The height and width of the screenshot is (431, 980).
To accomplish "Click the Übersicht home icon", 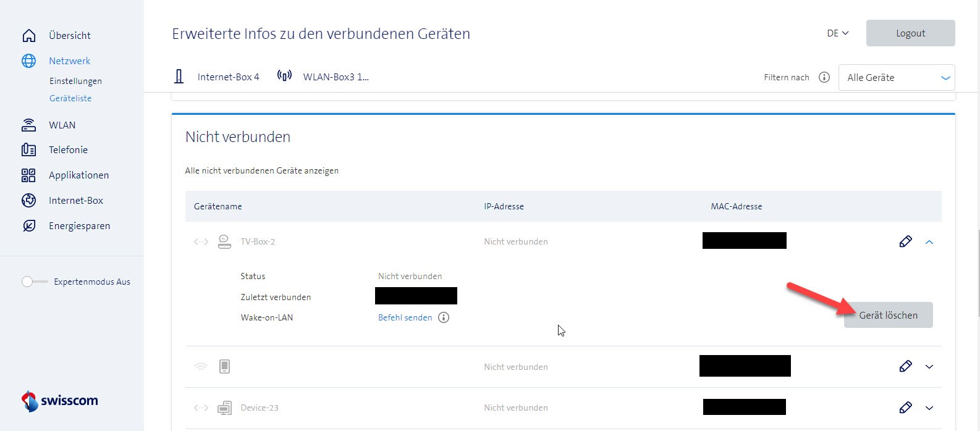I will tap(28, 36).
